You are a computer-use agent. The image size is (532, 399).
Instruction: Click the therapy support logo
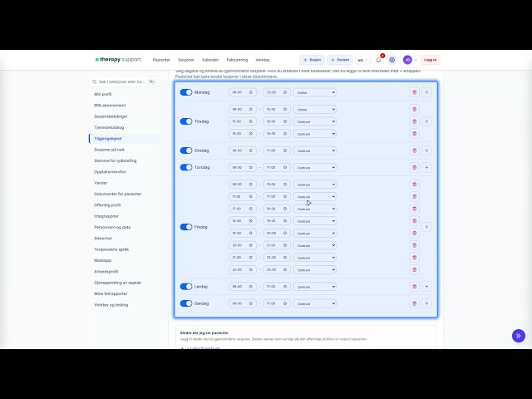tap(118, 59)
